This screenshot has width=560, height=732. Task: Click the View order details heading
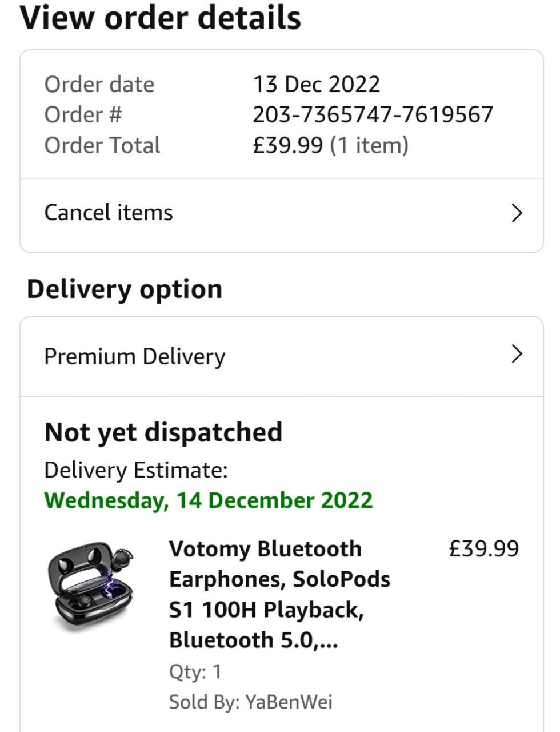coord(160,18)
